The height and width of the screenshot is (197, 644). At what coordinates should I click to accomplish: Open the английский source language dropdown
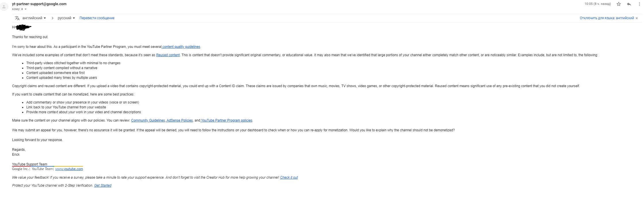(x=34, y=18)
